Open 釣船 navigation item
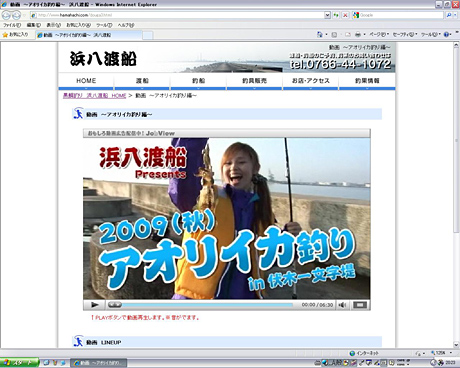This screenshot has height=368, width=460. click(x=198, y=81)
